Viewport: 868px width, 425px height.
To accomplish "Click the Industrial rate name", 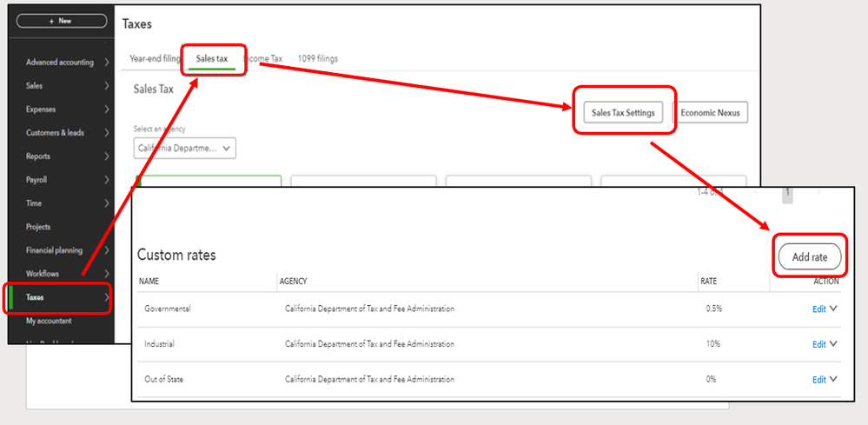I will 159,343.
